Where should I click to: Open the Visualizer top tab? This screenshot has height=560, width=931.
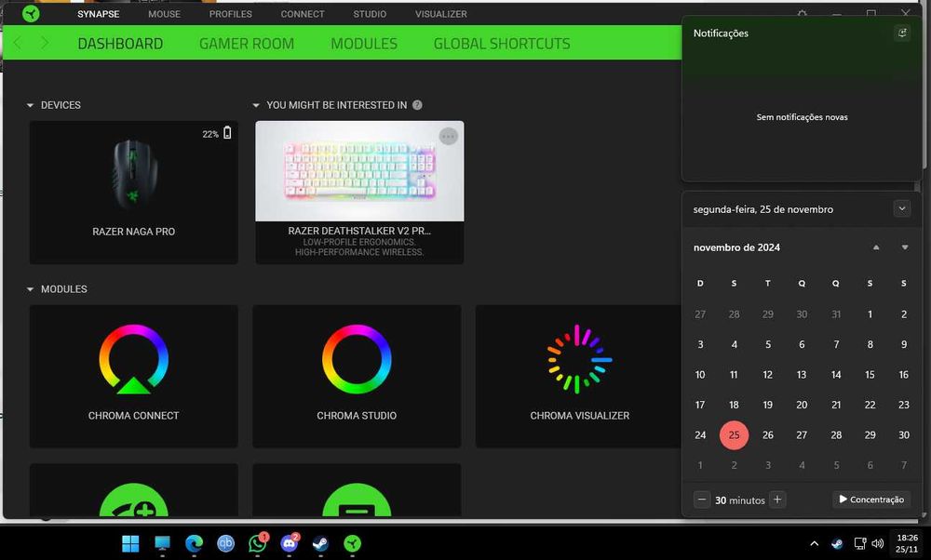coord(440,14)
